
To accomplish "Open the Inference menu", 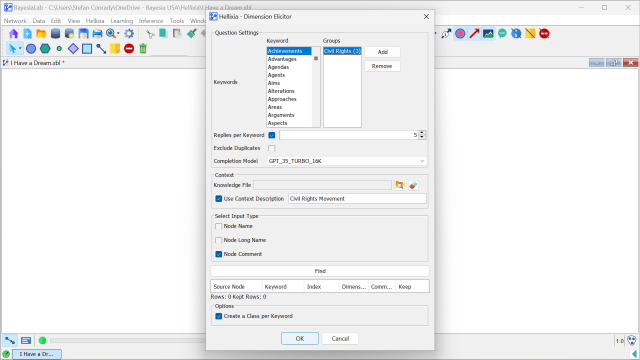I will coord(151,21).
